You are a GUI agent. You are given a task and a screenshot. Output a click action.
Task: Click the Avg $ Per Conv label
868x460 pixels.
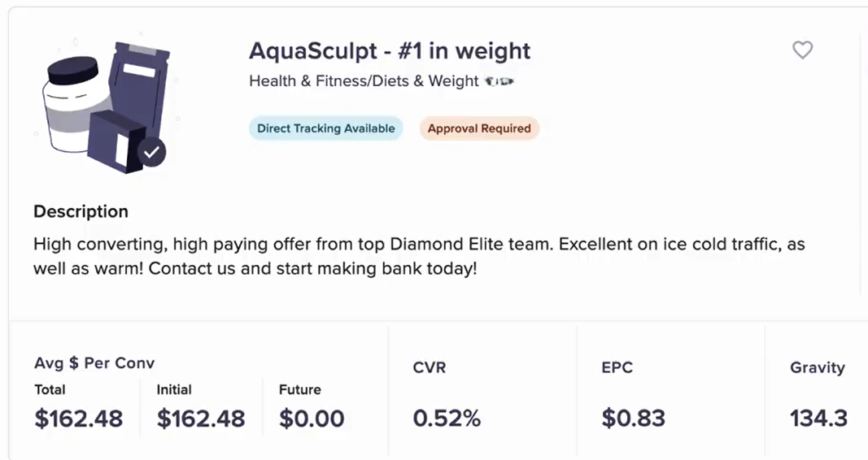[94, 363]
